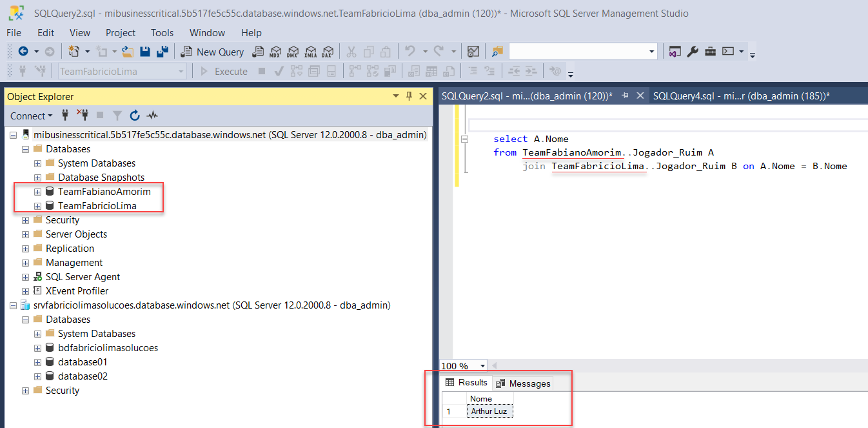Click the Disconnect icon in Object Explorer

(83, 116)
